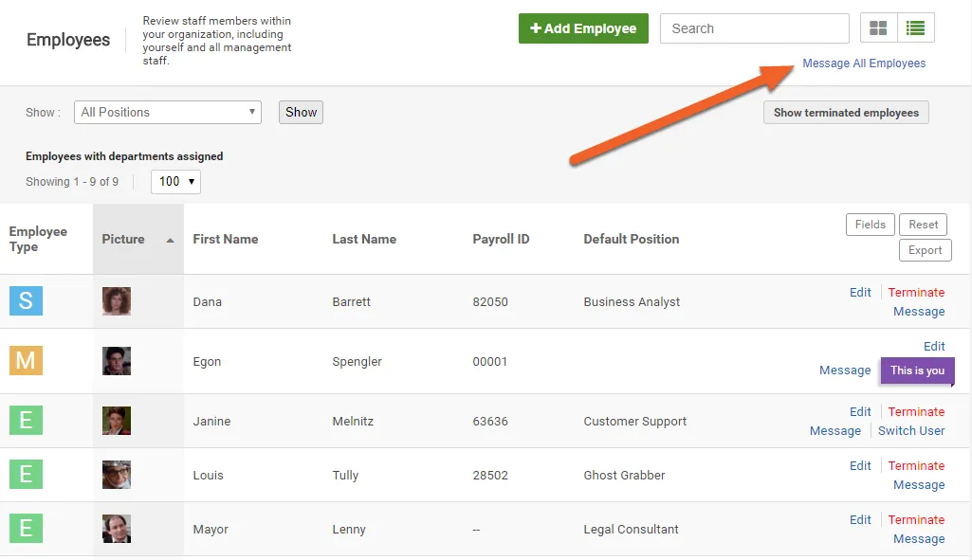Click Ghost Grabber position text
Viewport: 972px width, 560px height.
pyautogui.click(x=624, y=475)
